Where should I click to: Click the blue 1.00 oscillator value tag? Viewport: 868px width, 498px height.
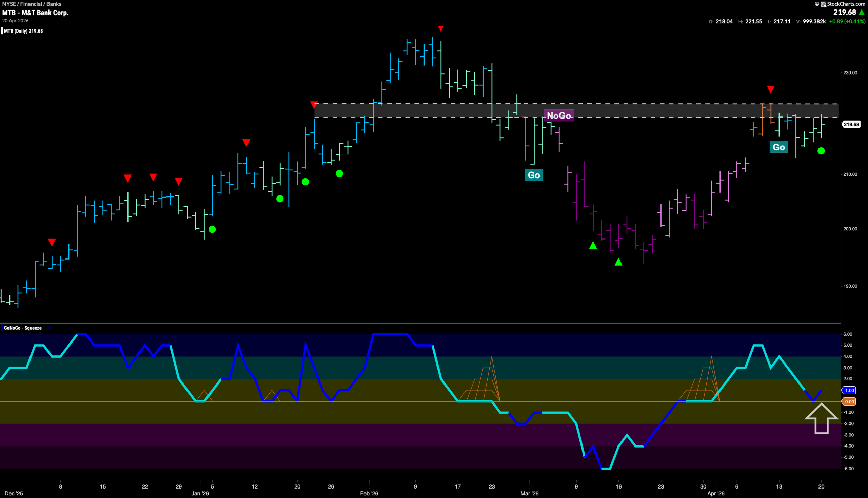click(x=849, y=390)
